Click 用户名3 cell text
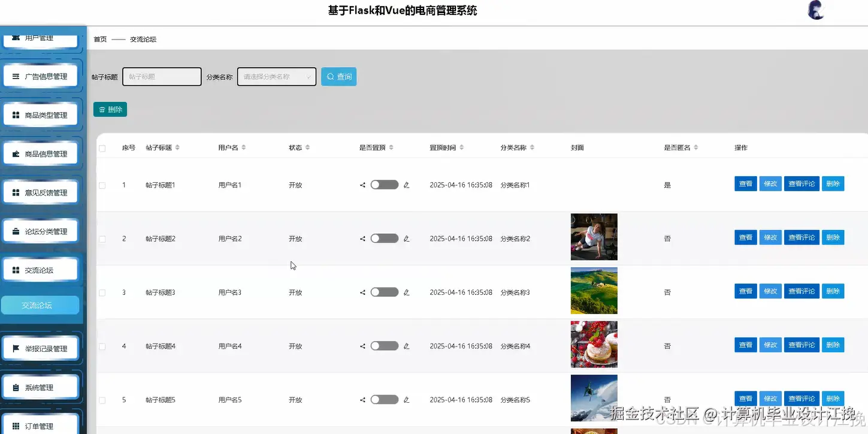 (230, 293)
